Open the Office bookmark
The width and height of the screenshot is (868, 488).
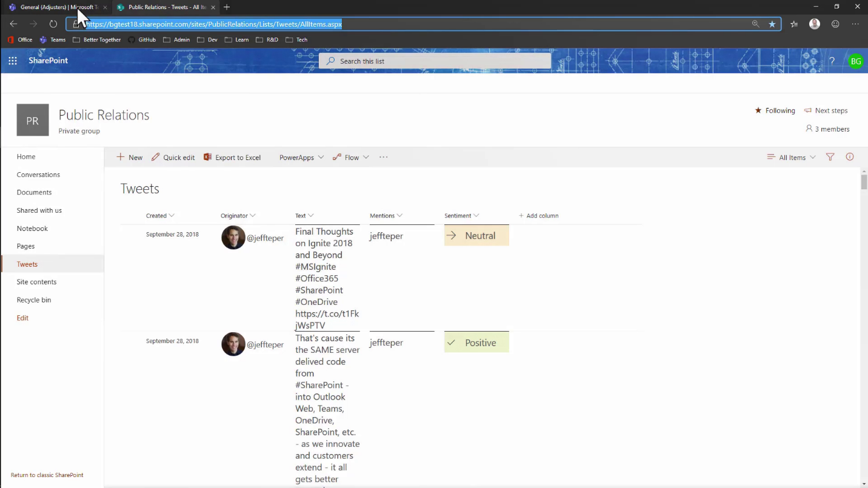click(20, 40)
